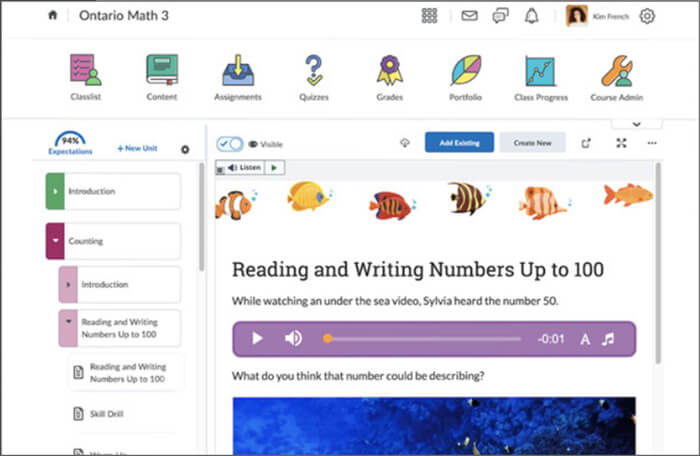Click the + New Unit link
This screenshot has height=456, width=700.
137,148
